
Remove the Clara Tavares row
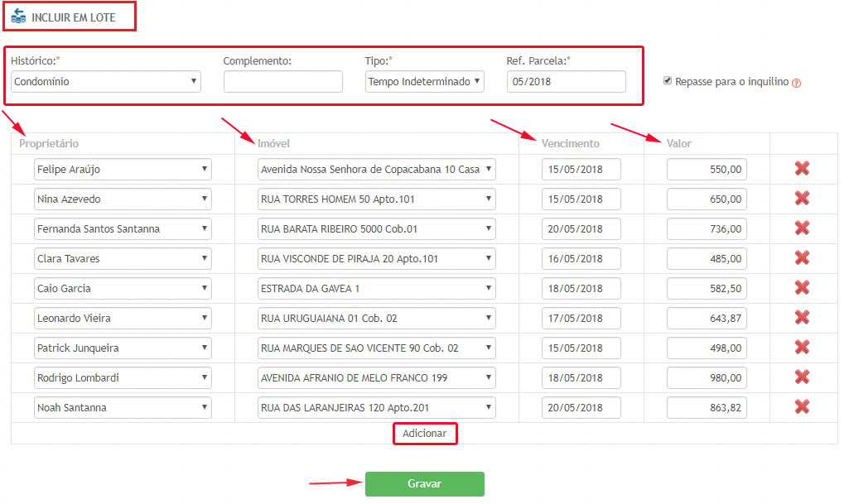click(801, 258)
